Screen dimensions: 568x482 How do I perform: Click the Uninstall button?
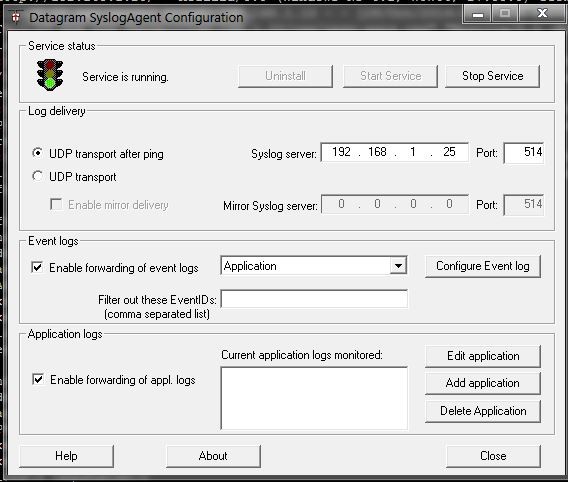point(285,76)
